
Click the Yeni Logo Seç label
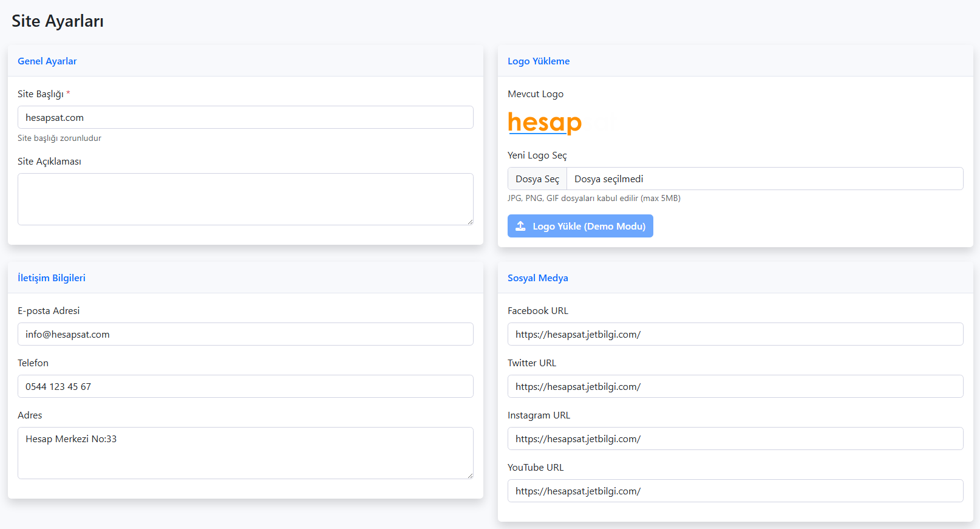click(x=537, y=155)
